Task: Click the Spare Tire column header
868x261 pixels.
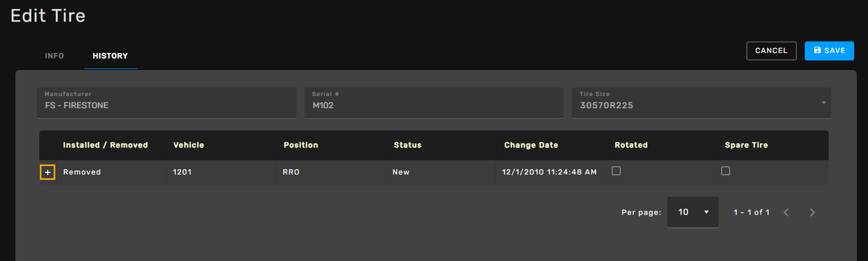Action: (x=746, y=145)
